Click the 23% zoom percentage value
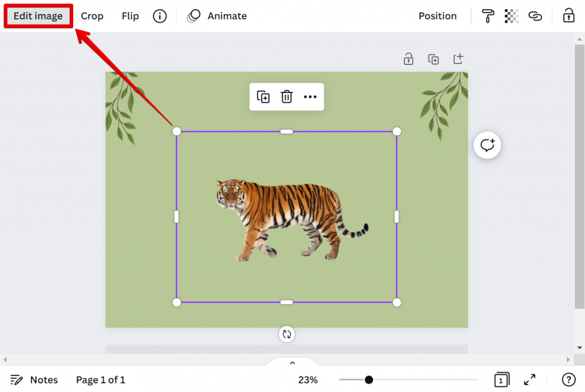This screenshot has width=585, height=392. pyautogui.click(x=308, y=379)
